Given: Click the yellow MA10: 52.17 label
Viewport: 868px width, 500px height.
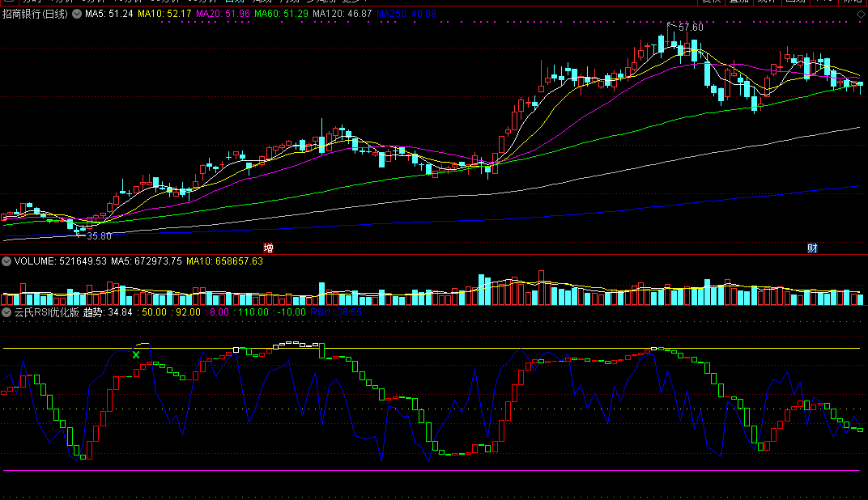Looking at the screenshot, I should 164,14.
